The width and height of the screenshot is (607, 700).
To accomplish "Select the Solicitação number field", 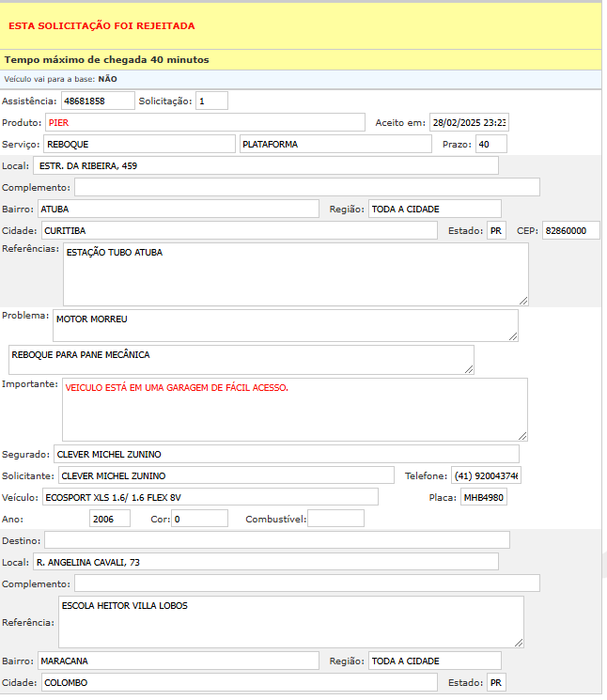I will tap(211, 101).
